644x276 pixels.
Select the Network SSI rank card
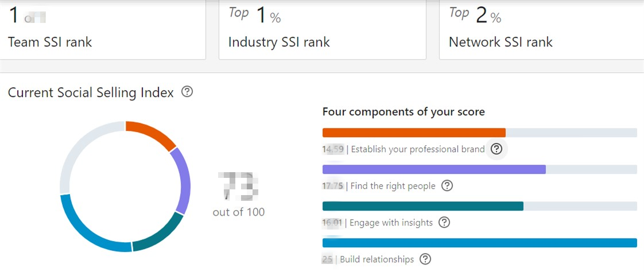coord(542,30)
